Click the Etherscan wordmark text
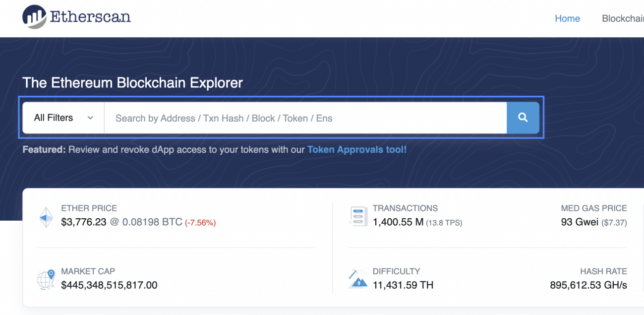The image size is (644, 315). point(90,16)
